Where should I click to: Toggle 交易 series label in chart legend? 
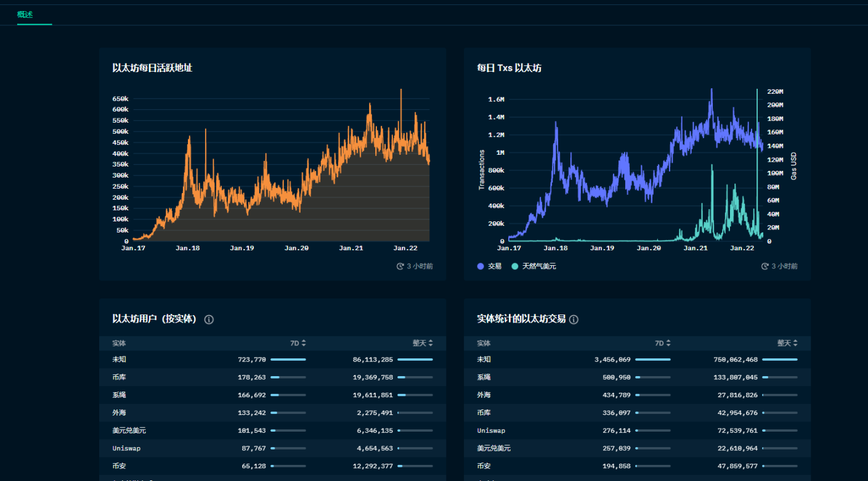pos(495,266)
